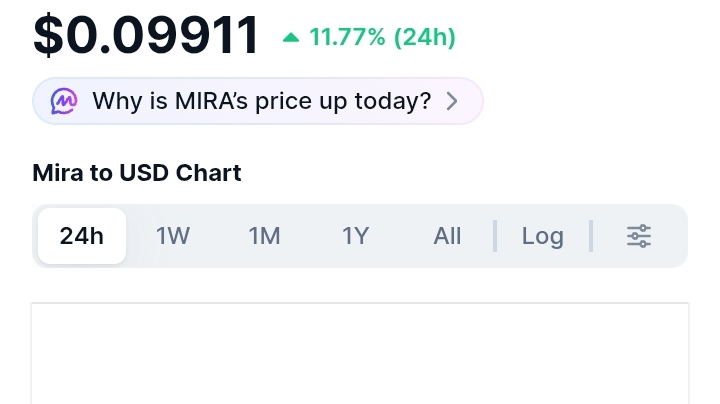Open the chart settings sliders icon
The image size is (720, 404).
pyautogui.click(x=639, y=236)
